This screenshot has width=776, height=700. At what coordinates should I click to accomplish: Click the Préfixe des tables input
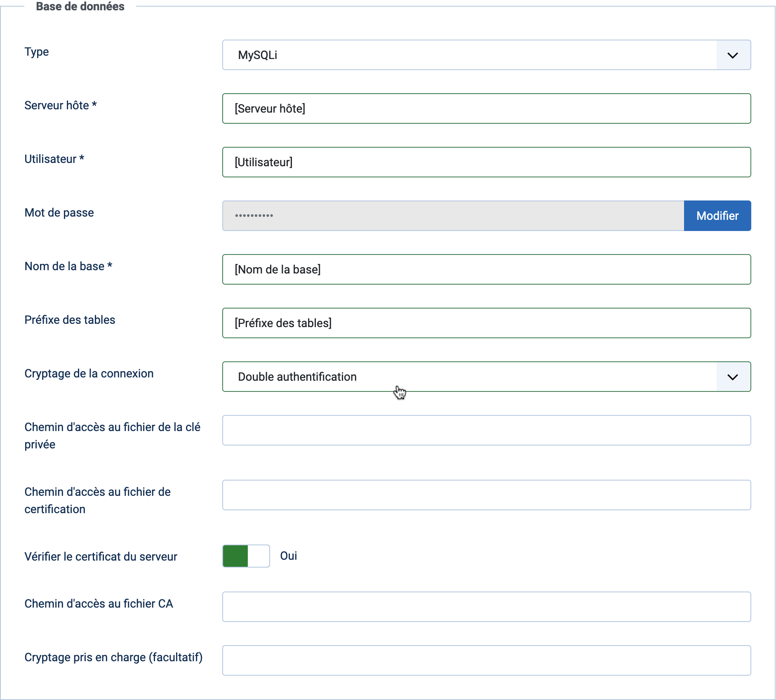[487, 323]
